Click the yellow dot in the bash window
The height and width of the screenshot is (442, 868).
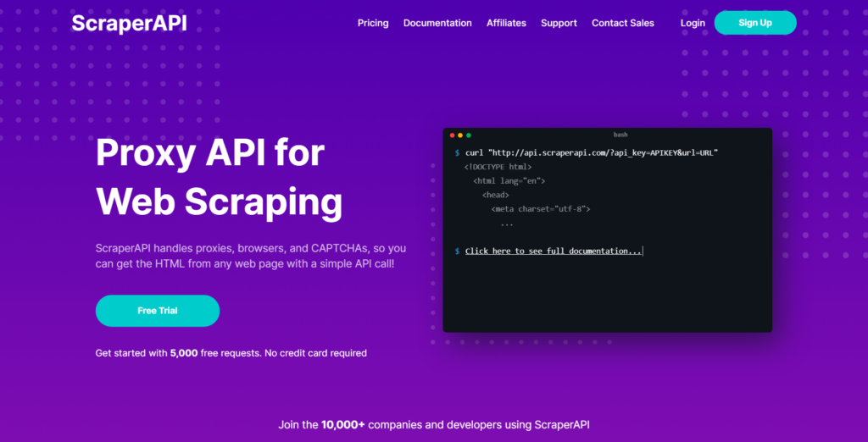[460, 135]
